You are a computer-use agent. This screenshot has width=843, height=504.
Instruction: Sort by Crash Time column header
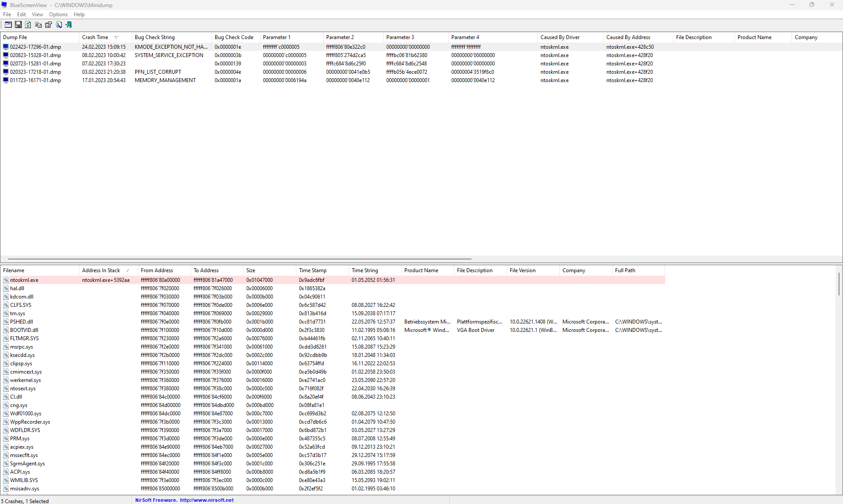[x=95, y=37]
